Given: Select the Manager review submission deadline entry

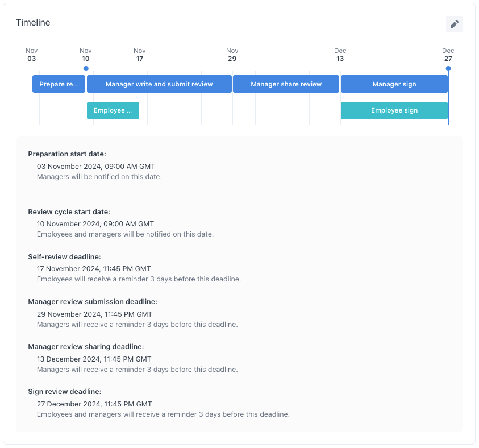Looking at the screenshot, I should (x=93, y=301).
